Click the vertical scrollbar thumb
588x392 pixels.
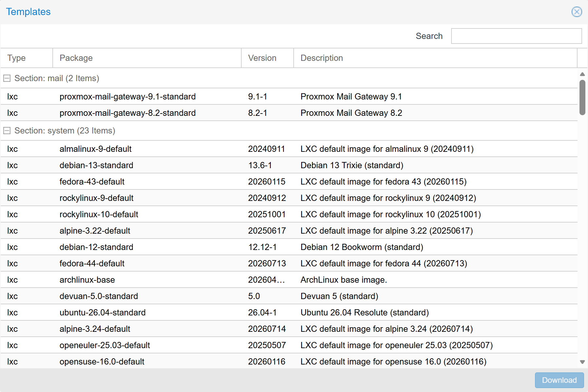(x=582, y=97)
